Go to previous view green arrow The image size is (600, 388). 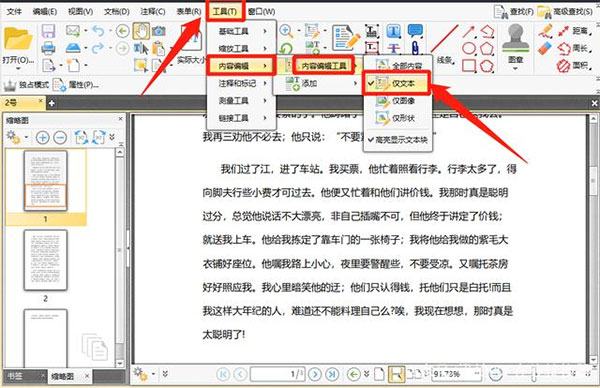coord(122,31)
